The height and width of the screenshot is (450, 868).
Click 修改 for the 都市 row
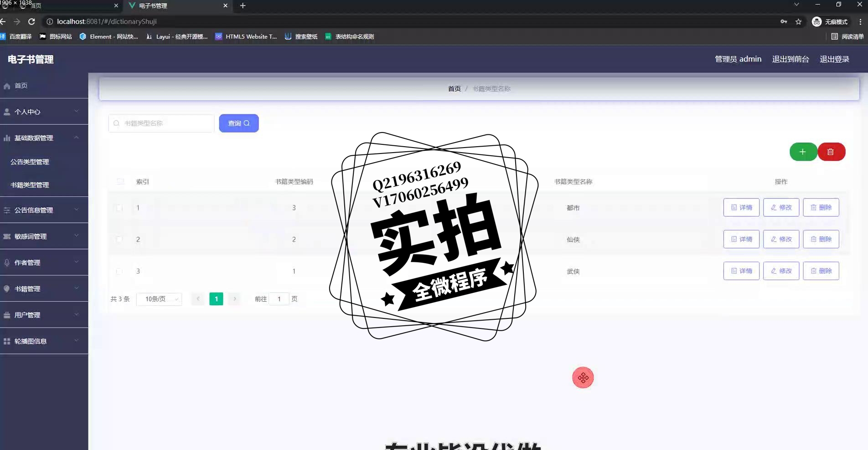pos(781,207)
